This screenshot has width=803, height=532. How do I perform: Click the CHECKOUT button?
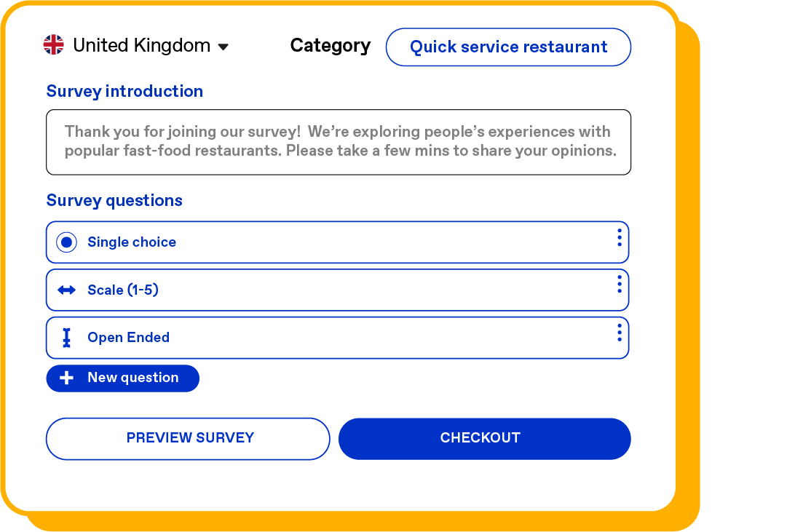click(484, 439)
